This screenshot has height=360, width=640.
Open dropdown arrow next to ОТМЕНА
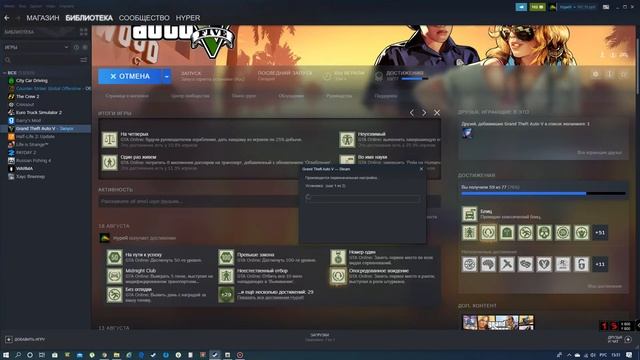(167, 76)
